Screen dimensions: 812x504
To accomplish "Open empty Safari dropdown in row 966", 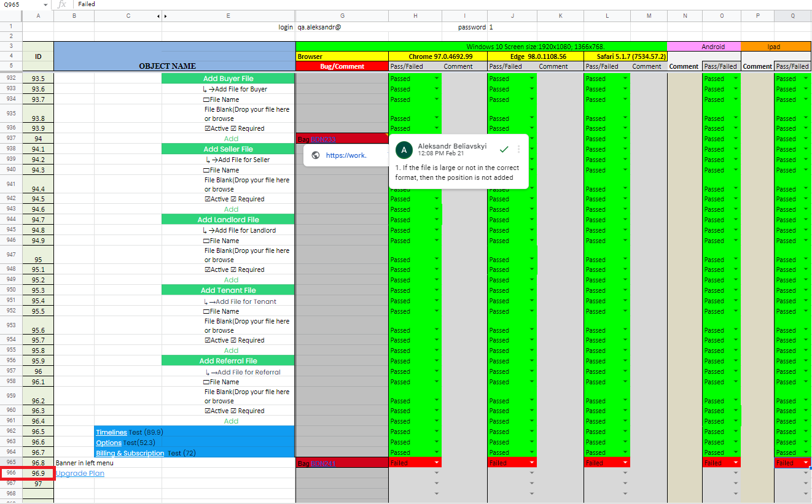I will tap(626, 473).
